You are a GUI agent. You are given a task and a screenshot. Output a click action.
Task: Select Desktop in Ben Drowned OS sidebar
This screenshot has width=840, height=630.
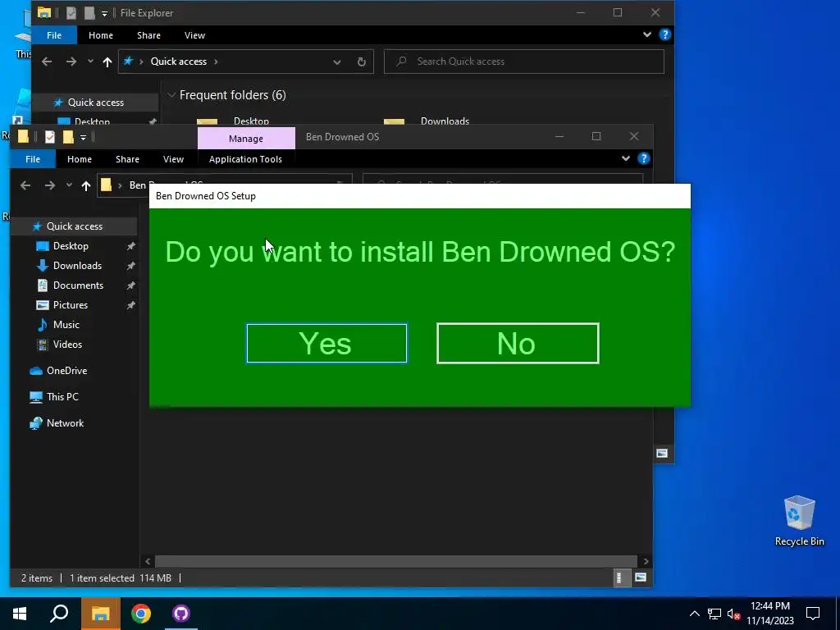tap(71, 246)
